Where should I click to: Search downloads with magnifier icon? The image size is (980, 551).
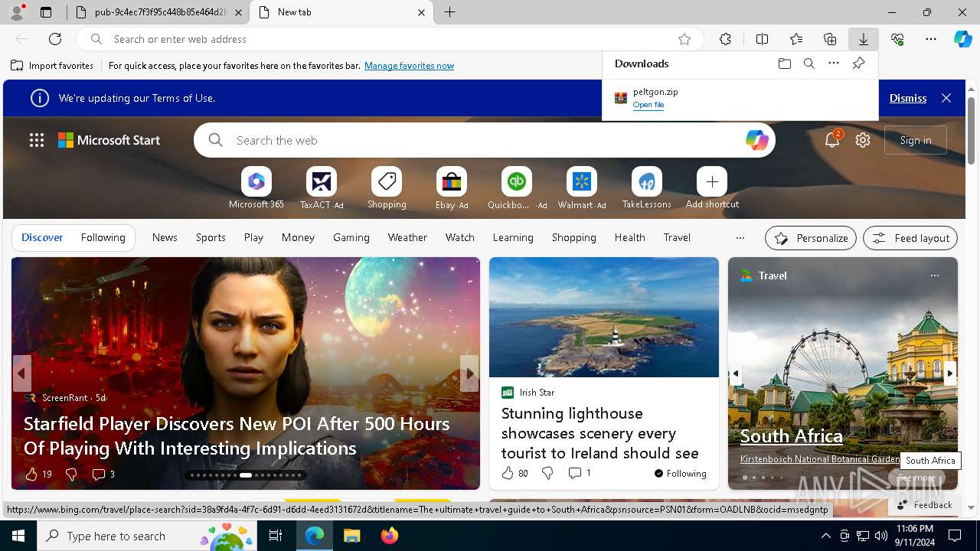(x=808, y=64)
